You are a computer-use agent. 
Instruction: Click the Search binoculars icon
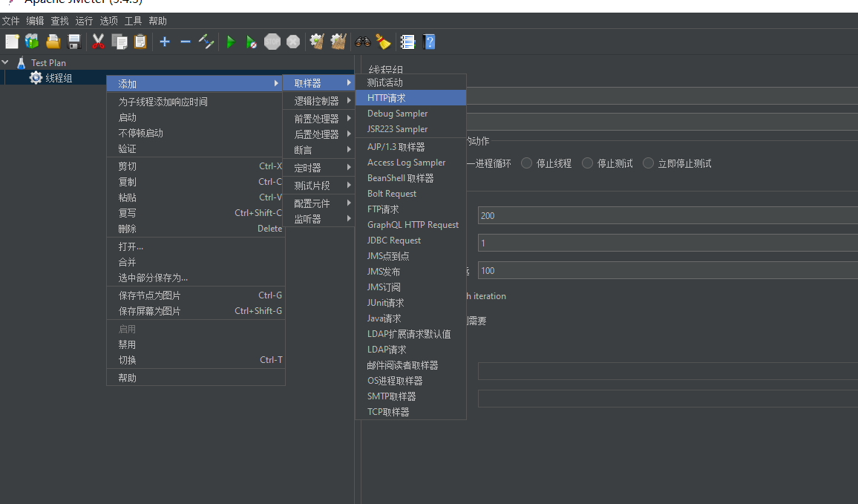pos(363,42)
